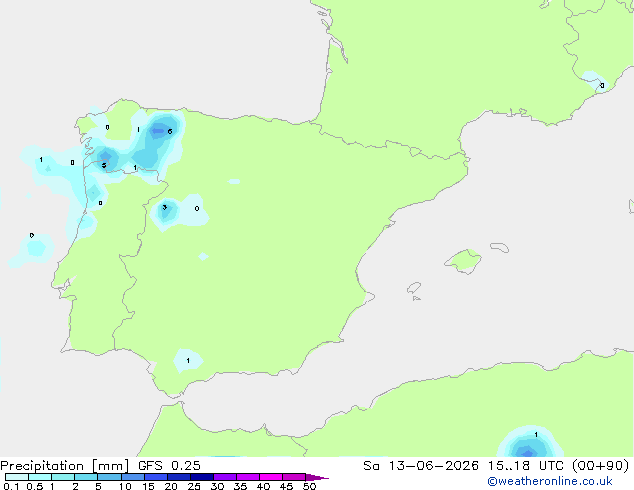Screen dimensions: 634x490
Task: Click the '50' legend label
Action: (309, 486)
